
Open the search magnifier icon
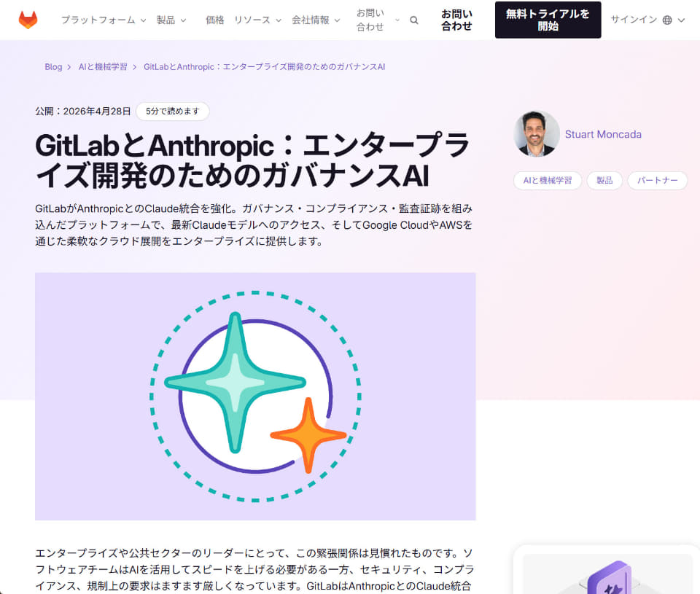(414, 20)
